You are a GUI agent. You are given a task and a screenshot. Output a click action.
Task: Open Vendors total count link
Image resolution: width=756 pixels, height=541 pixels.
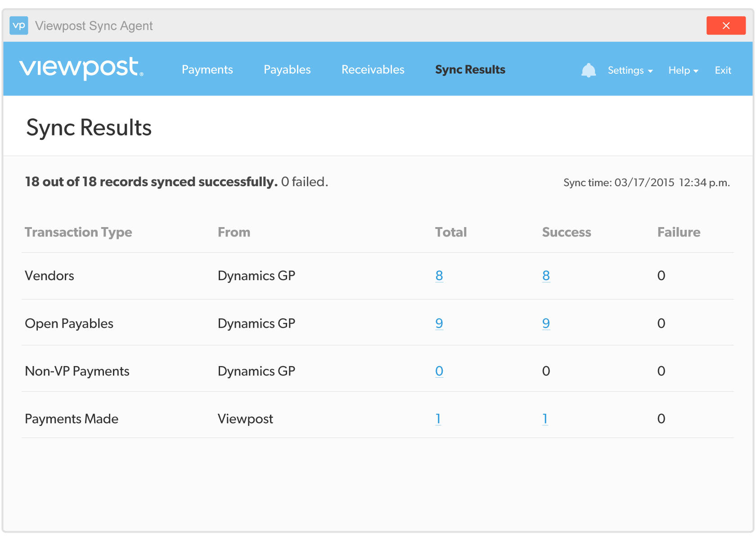click(439, 276)
